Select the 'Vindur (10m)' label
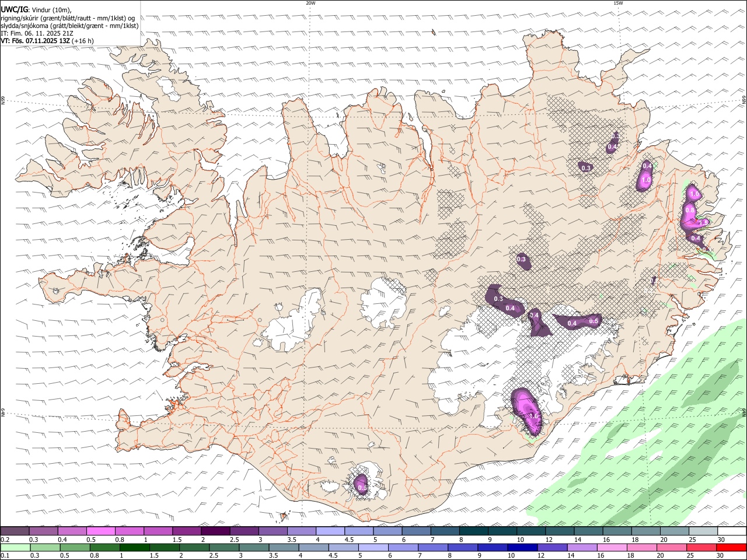 pos(51,10)
